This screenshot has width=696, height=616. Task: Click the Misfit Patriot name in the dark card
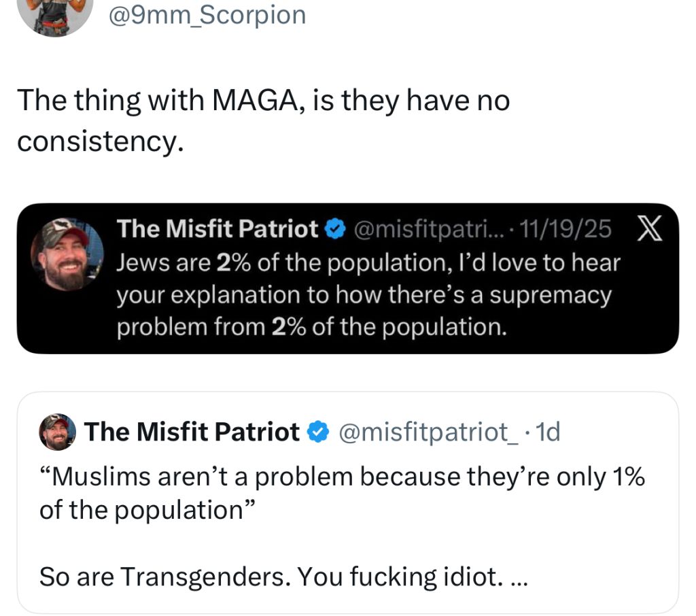tap(217, 230)
